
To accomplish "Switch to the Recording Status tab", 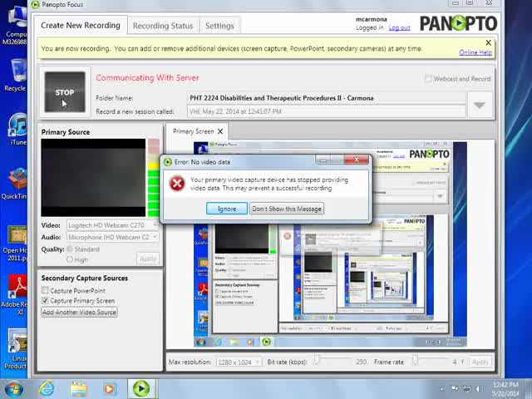I will [163, 26].
